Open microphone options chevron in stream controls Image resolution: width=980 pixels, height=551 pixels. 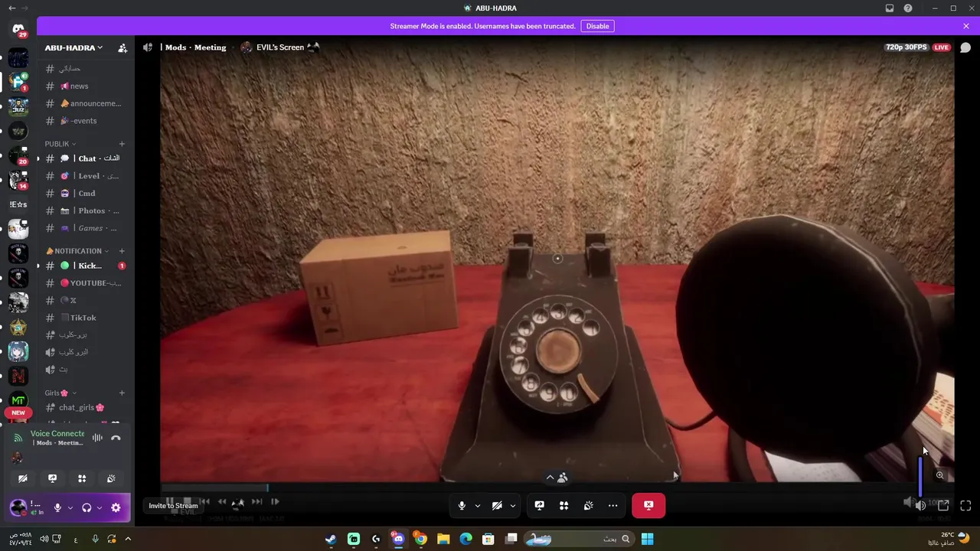pos(477,506)
